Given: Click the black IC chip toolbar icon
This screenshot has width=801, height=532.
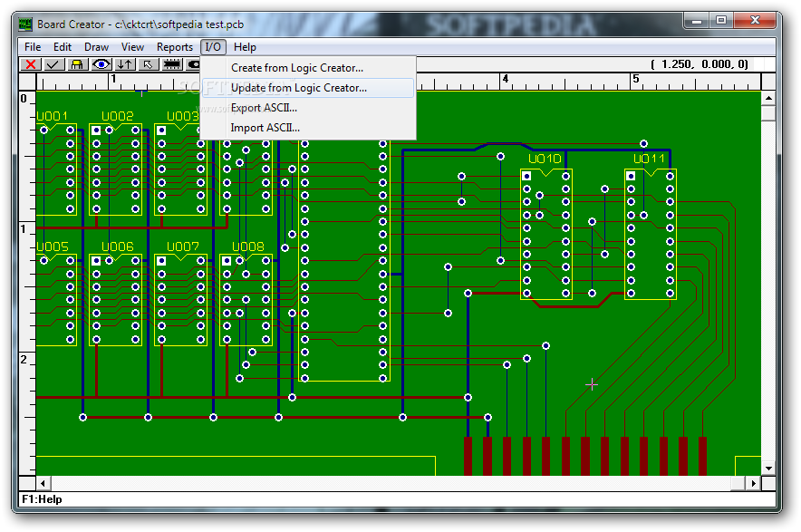Looking at the screenshot, I should click(172, 64).
